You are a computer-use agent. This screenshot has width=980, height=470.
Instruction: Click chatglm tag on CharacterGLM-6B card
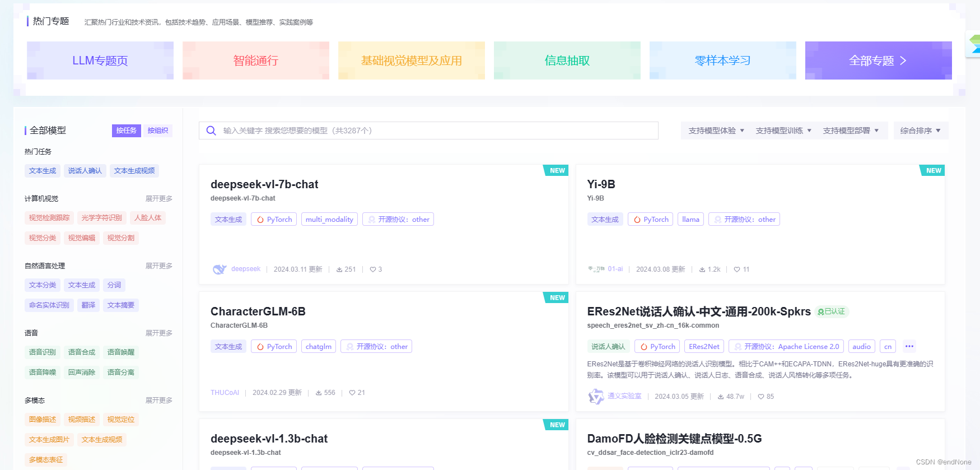(x=319, y=347)
